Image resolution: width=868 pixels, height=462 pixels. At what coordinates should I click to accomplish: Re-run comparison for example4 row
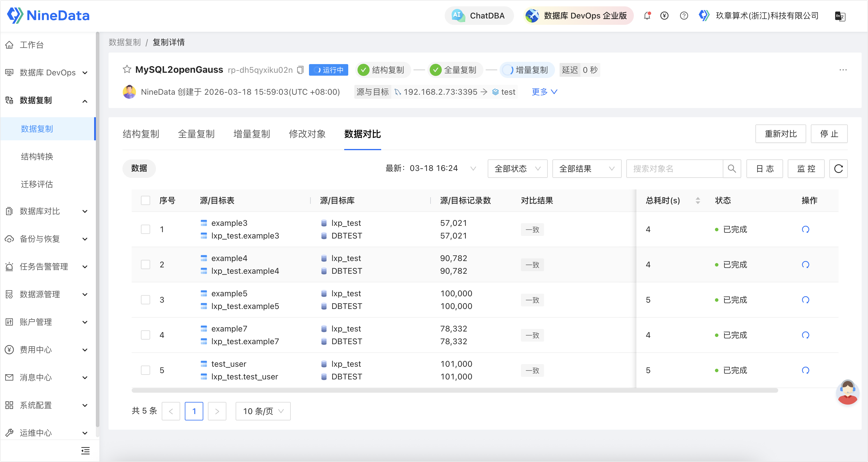point(805,264)
